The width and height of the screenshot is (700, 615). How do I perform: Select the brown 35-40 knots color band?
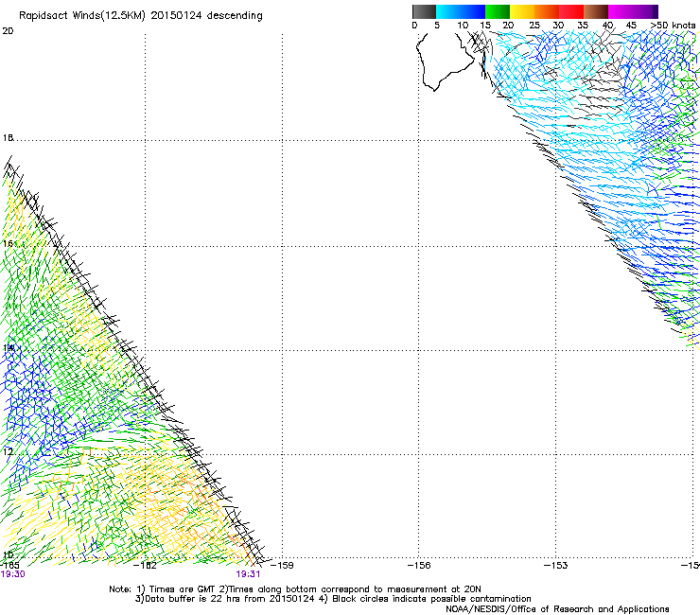tap(596, 11)
